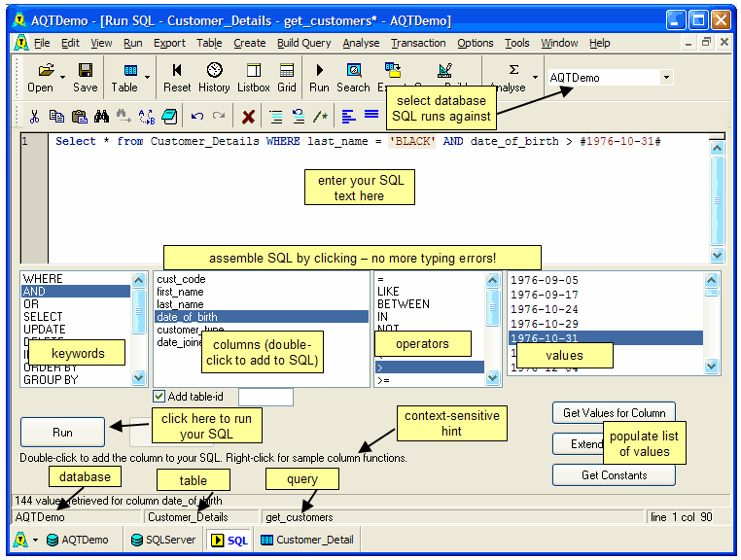Select the AQTDemo bottom tab

(78, 540)
